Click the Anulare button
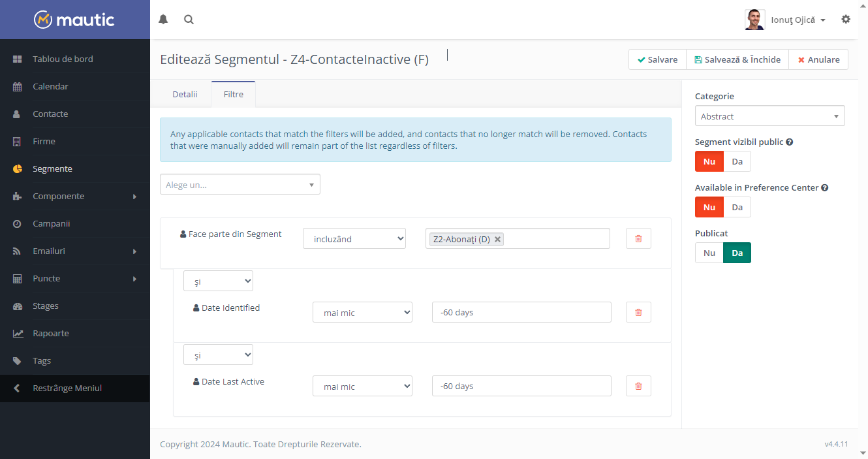The width and height of the screenshot is (868, 459). click(818, 59)
